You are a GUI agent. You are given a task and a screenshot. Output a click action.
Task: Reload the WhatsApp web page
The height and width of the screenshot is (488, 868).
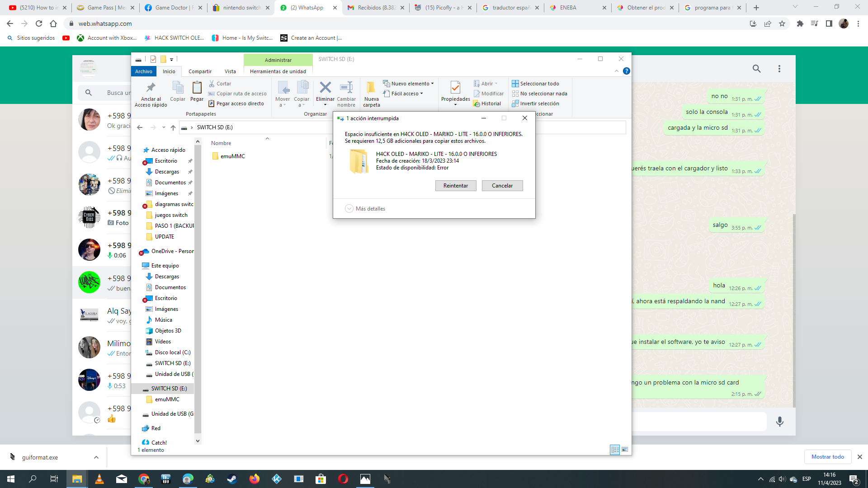point(39,24)
